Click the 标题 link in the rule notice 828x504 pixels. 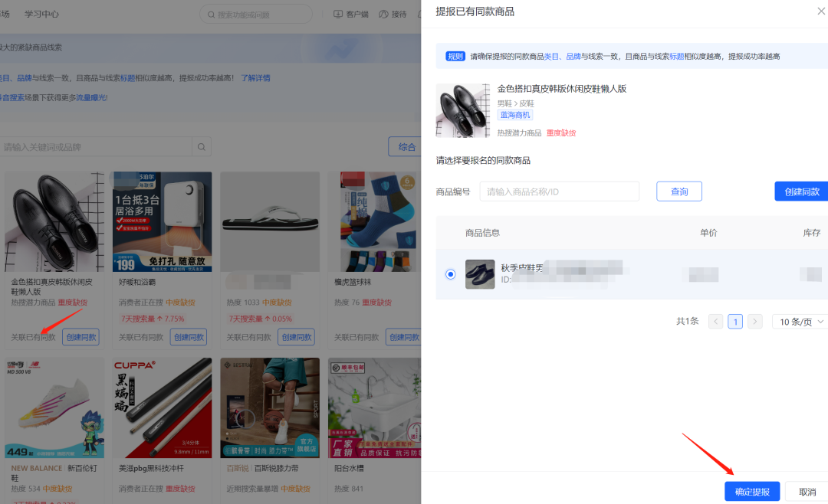pos(676,56)
